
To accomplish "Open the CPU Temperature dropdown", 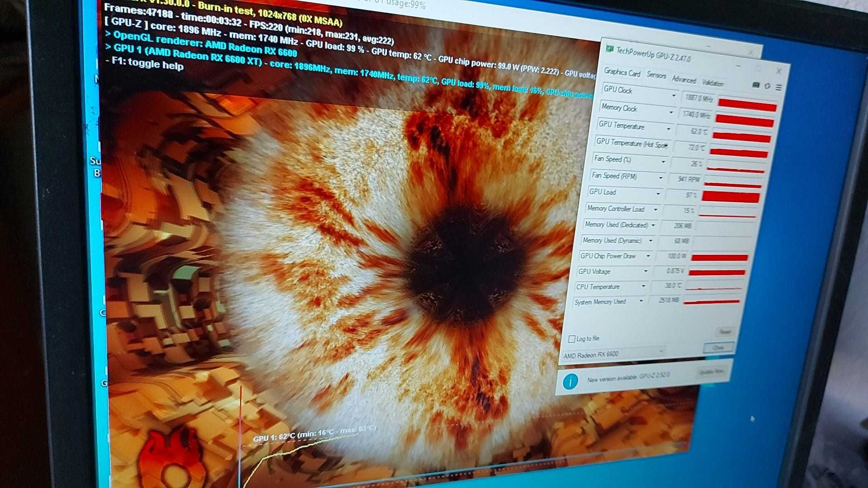I will coord(643,286).
